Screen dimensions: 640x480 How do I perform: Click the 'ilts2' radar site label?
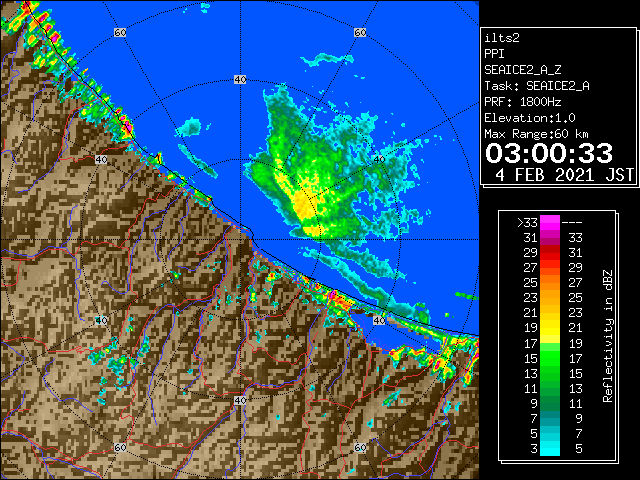502,38
